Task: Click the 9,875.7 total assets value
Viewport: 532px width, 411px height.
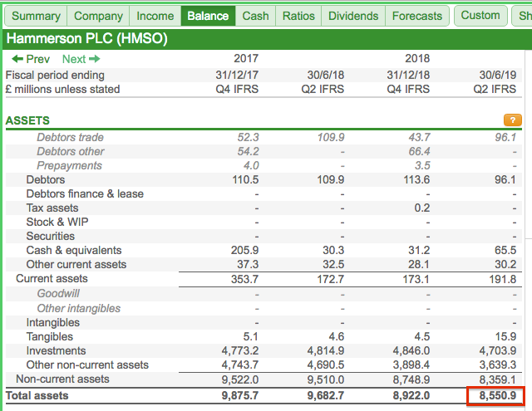Action: 240,396
